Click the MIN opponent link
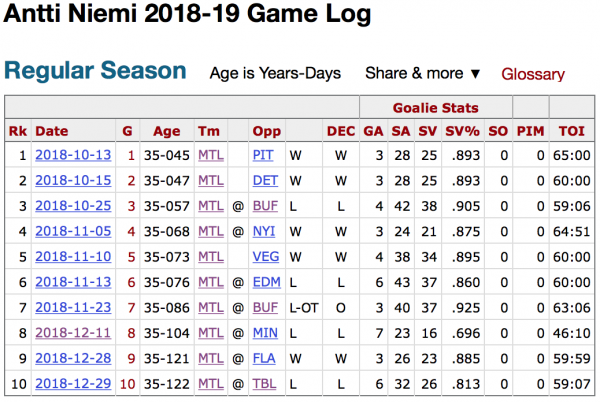 tap(265, 331)
